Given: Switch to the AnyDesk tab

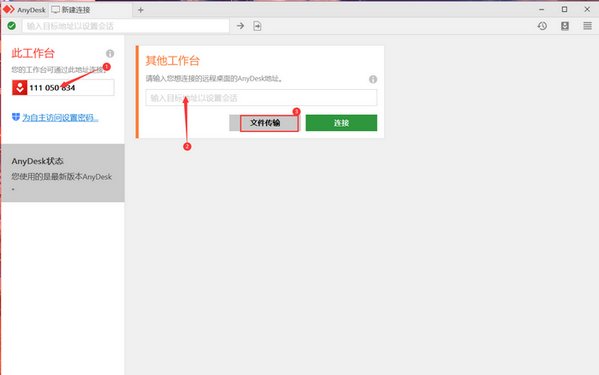Looking at the screenshot, I should (x=24, y=10).
